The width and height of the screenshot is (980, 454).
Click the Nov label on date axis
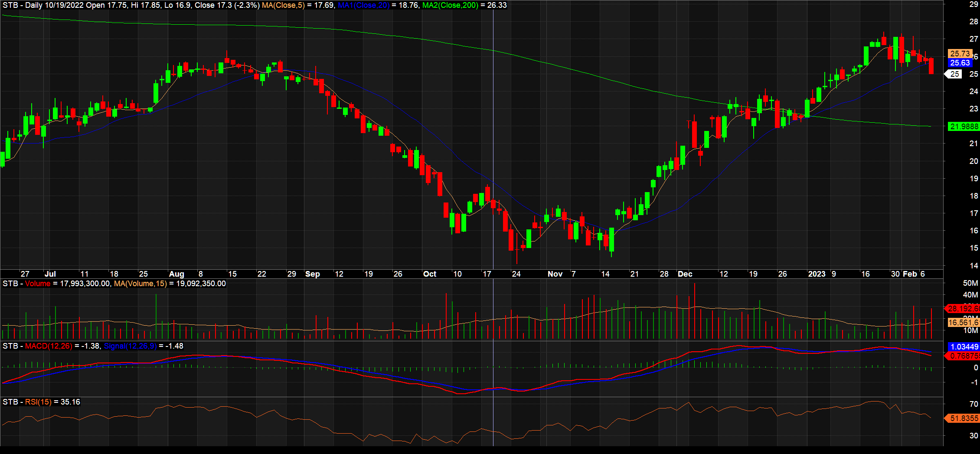[555, 274]
